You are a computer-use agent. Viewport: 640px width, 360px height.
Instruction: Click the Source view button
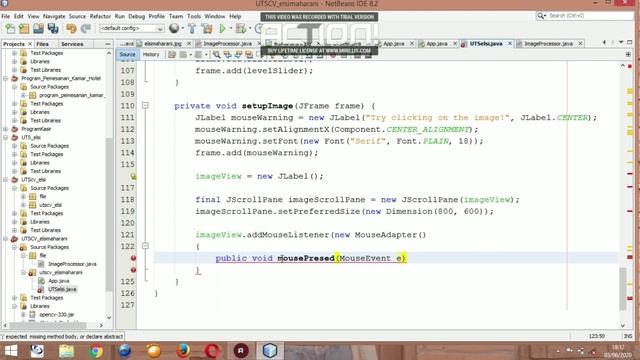coord(127,54)
